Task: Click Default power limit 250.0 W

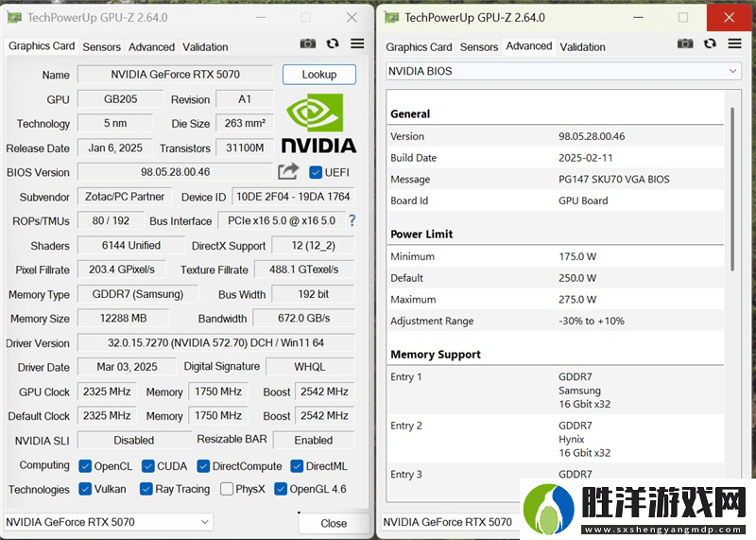Action: click(577, 278)
